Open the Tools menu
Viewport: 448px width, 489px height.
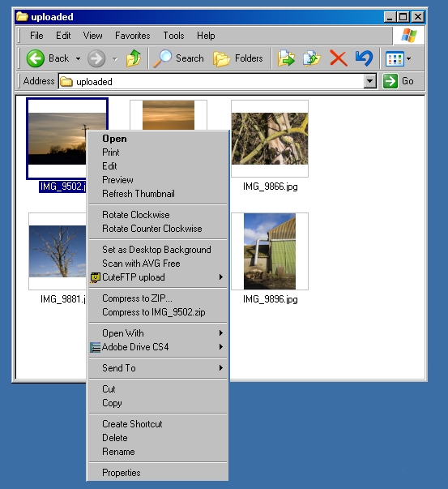click(173, 36)
